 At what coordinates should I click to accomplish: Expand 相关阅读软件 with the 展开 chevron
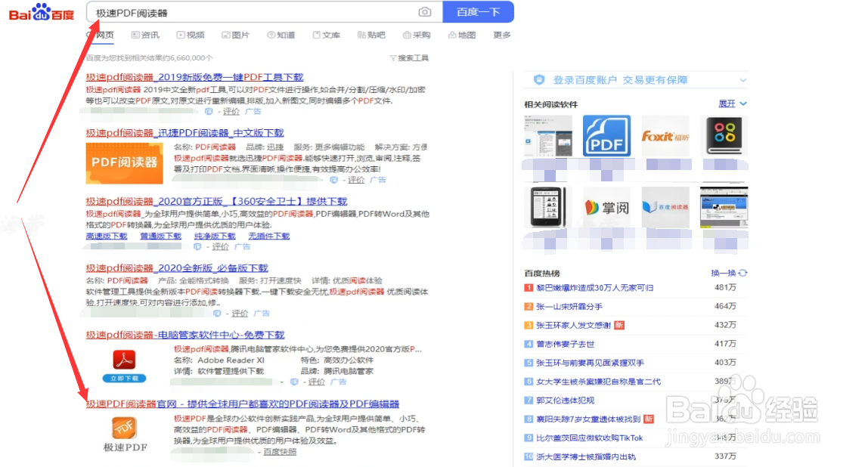pos(732,104)
